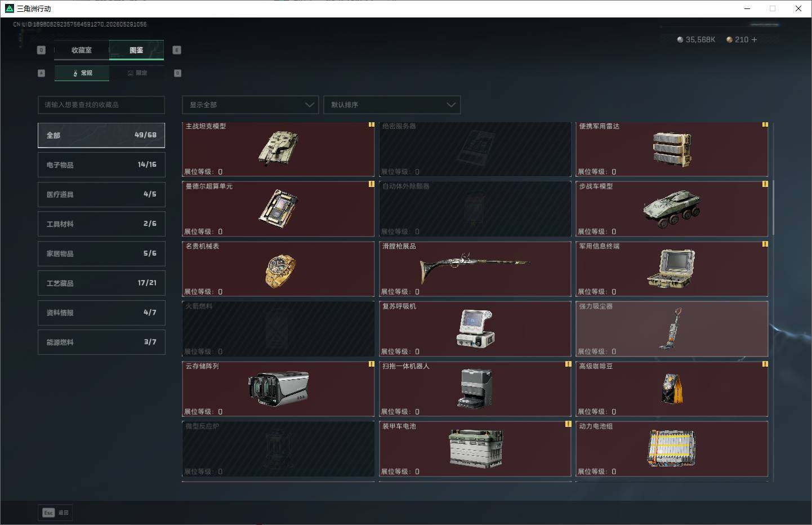The image size is (812, 525).
Task: Open the locked 自动体外除颤器 card
Action: click(x=475, y=209)
